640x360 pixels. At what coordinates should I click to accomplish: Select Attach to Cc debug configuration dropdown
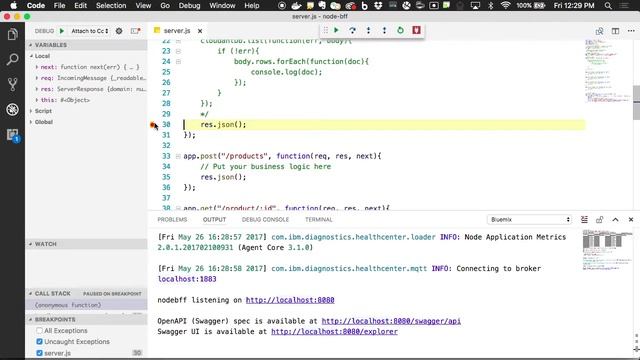(x=90, y=31)
